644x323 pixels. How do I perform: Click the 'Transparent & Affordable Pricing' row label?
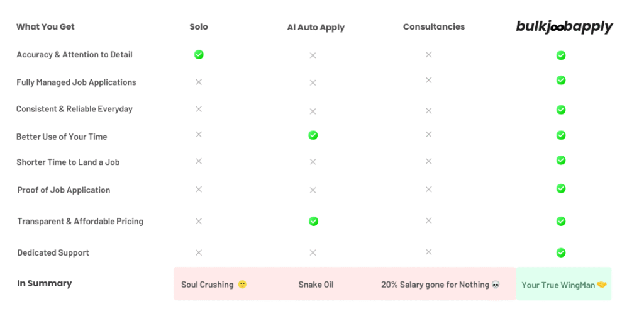(x=80, y=222)
